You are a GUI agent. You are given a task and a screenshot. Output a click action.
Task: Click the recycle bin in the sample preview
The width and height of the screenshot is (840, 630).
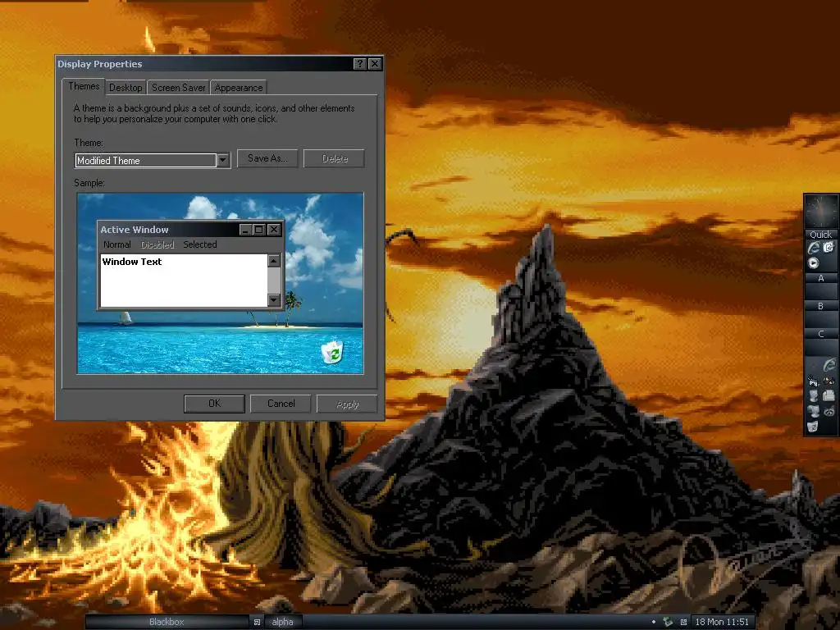coord(332,352)
